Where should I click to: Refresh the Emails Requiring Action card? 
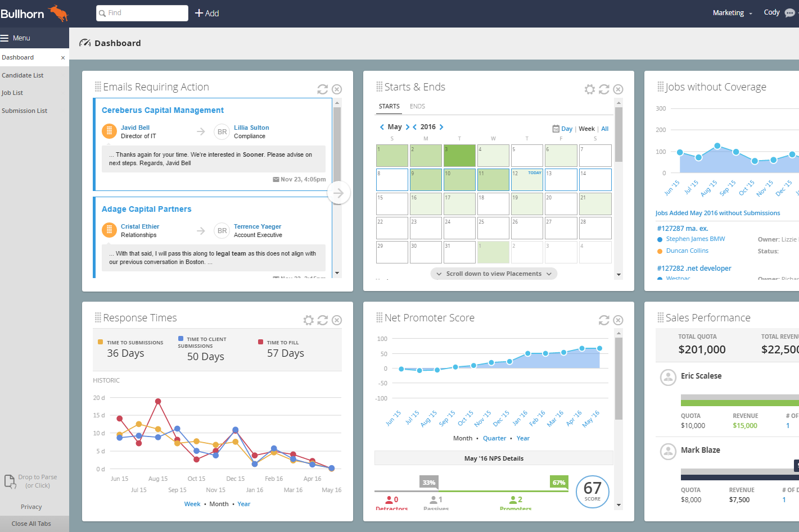322,89
